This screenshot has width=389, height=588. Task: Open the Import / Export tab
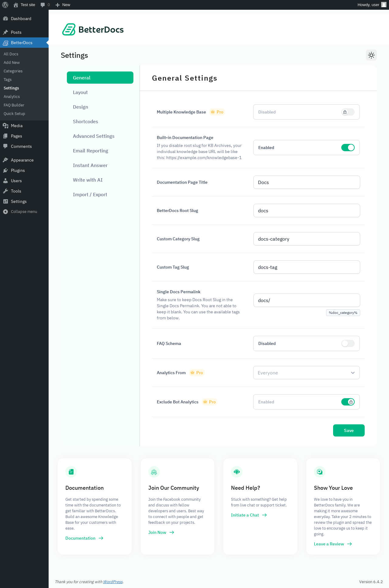click(100, 194)
